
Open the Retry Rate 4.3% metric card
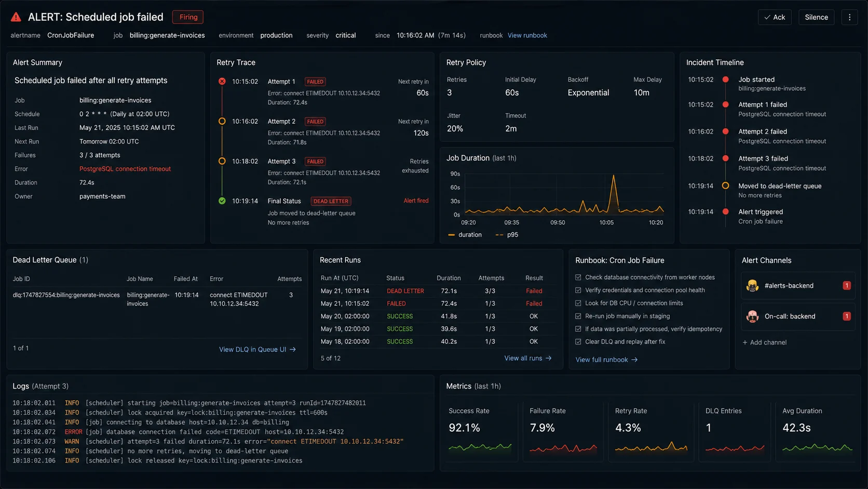(651, 432)
